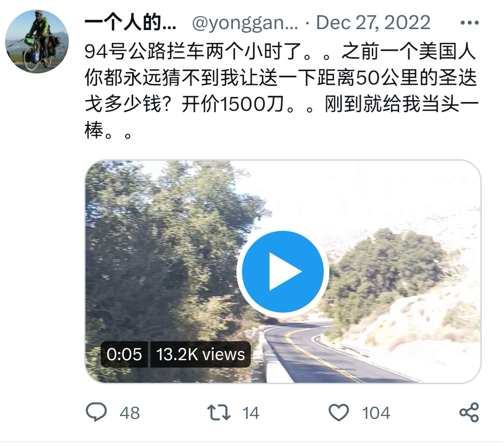
Task: Click the 48 replies count
Action: click(130, 413)
